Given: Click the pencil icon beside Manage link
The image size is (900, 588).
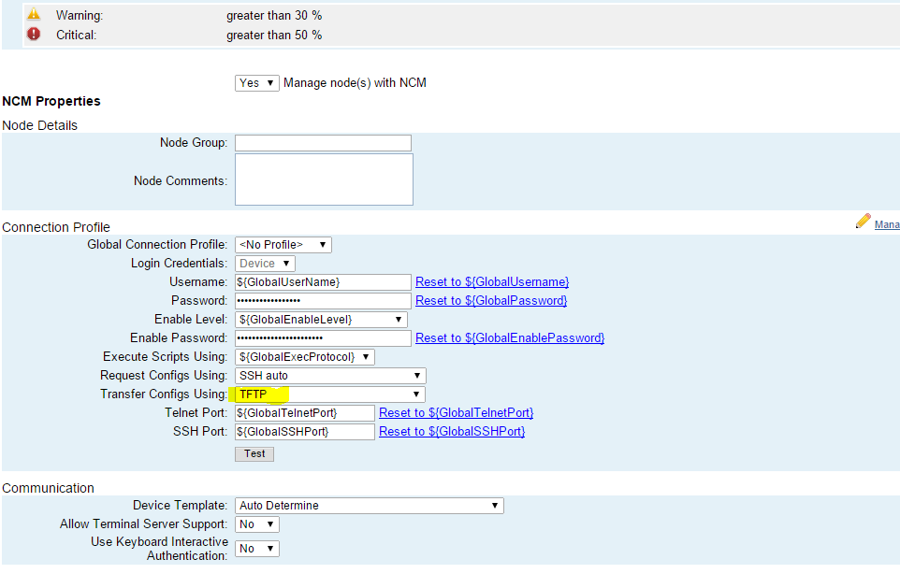Looking at the screenshot, I should tap(863, 222).
